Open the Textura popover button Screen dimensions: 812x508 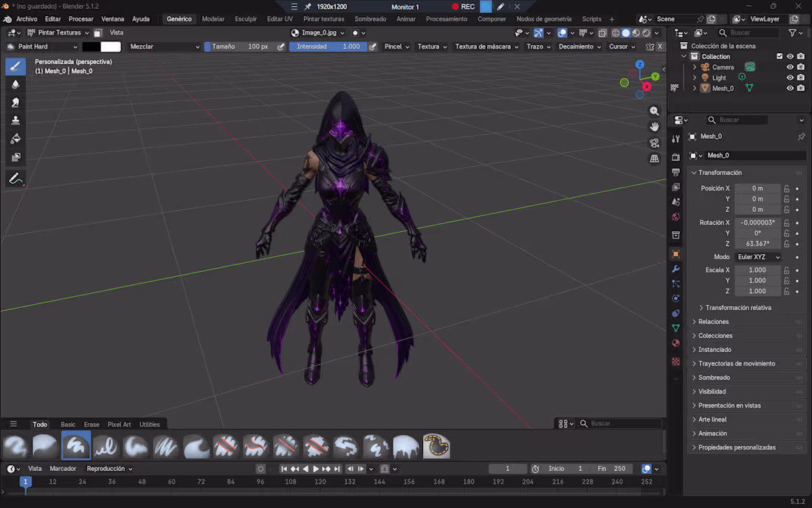click(x=432, y=47)
